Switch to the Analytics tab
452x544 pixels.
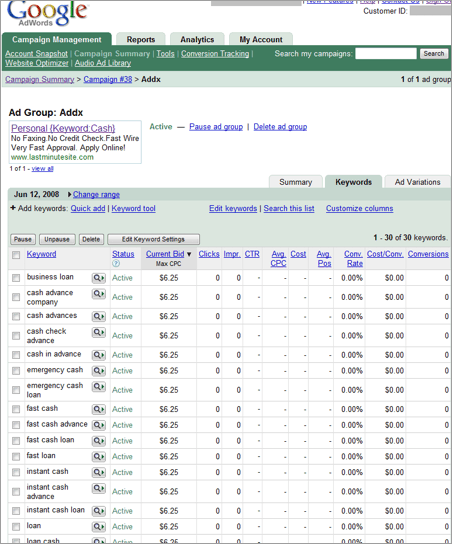coord(197,40)
